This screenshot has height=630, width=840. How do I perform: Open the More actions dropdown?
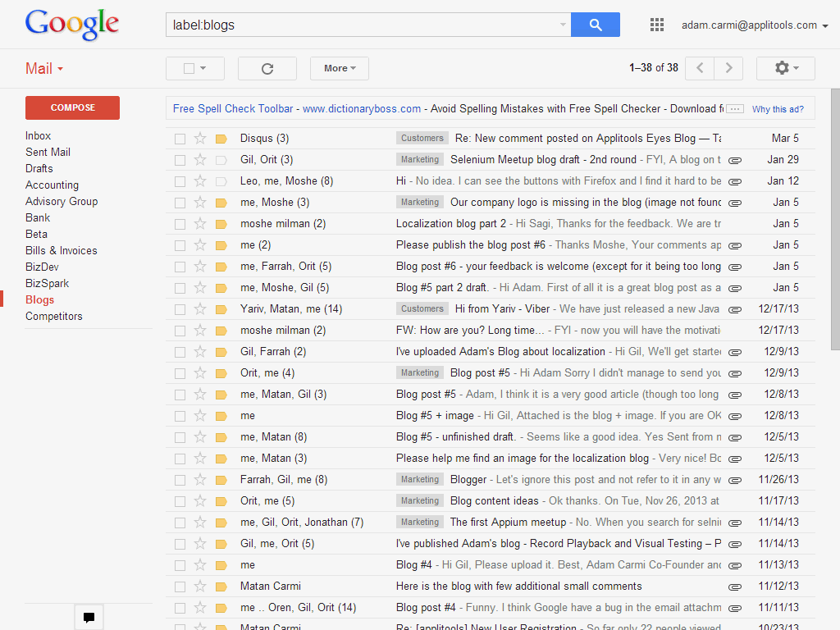(340, 69)
